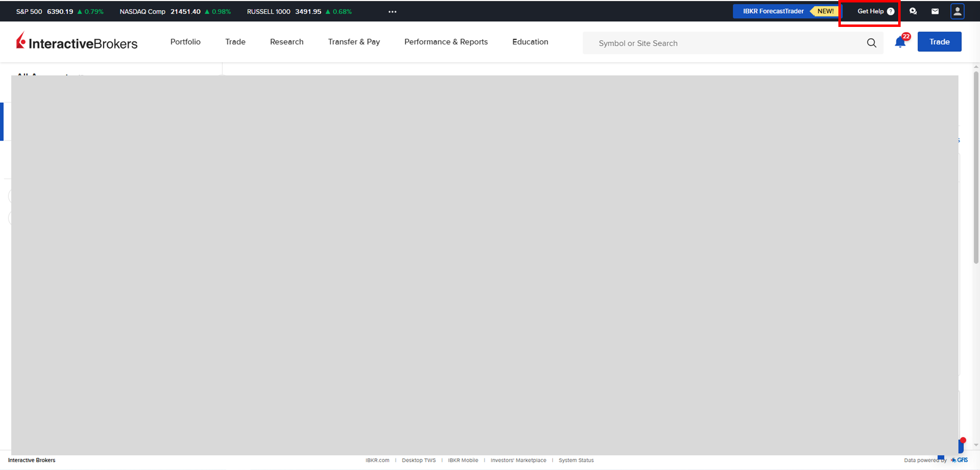Screen dimensions: 980x470
Task: Open the live chat speech bubble icon
Action: point(913,11)
